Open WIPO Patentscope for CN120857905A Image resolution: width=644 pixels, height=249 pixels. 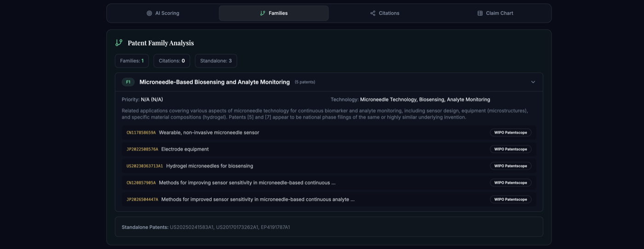point(511,183)
